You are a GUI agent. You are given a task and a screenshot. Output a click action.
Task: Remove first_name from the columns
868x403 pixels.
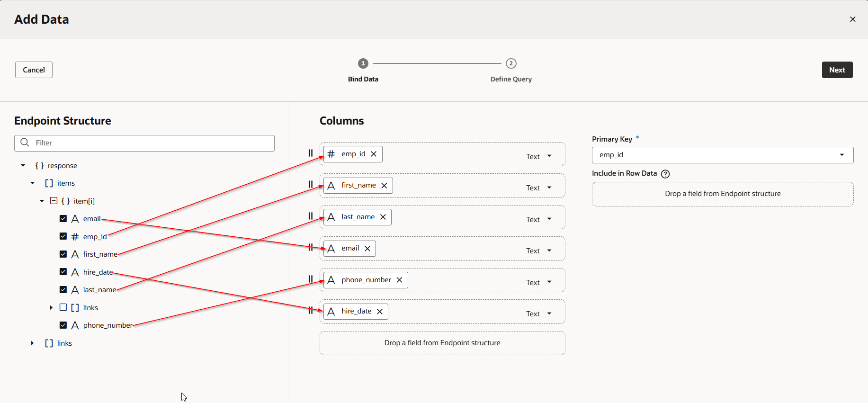tap(384, 186)
